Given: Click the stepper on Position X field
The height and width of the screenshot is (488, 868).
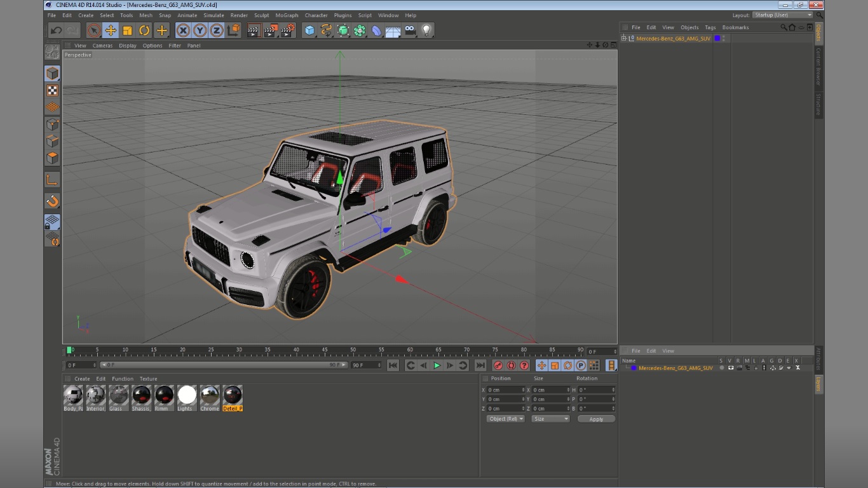Looking at the screenshot, I should 523,390.
